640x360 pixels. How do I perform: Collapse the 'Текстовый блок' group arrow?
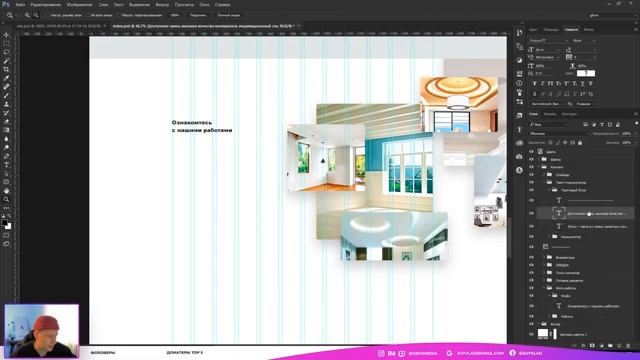[549, 190]
